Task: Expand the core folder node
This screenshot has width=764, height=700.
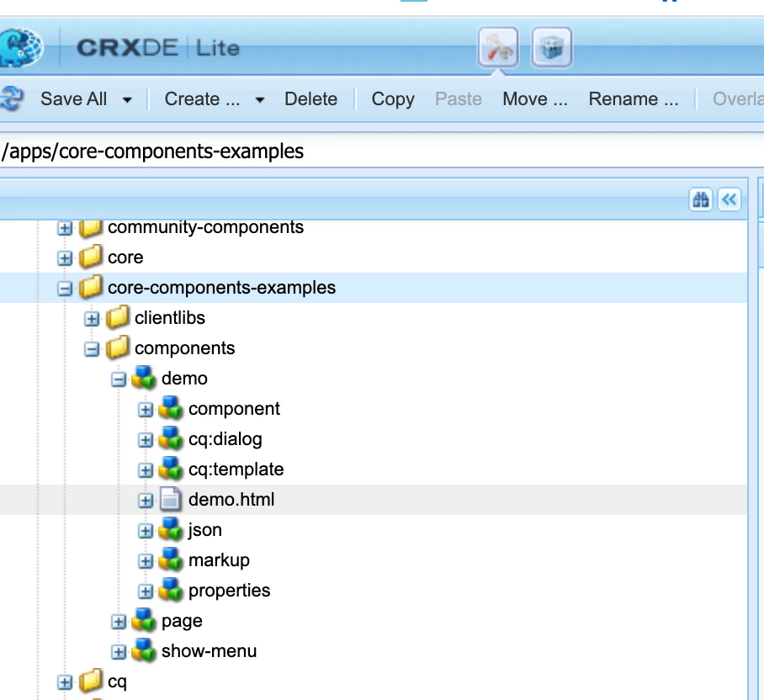Action: pos(64,258)
